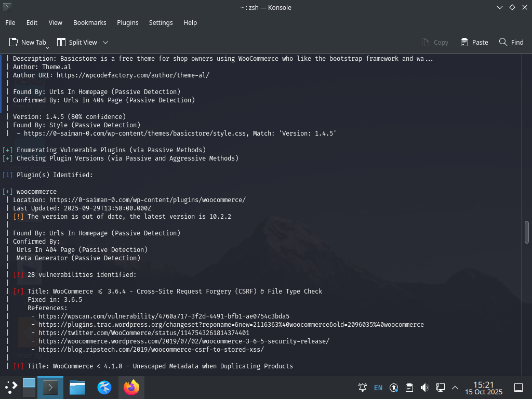Open the Settings menu

pos(161,23)
